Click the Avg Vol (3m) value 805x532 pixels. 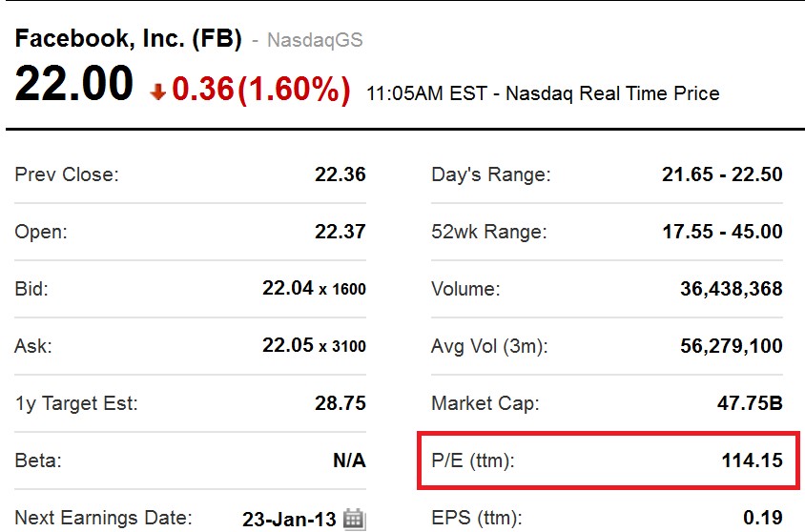point(732,346)
